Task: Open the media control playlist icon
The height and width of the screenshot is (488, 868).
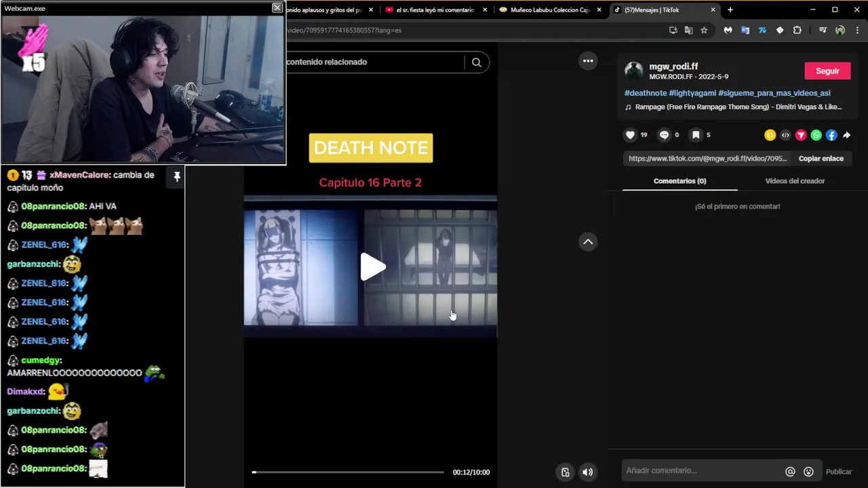Action: (x=823, y=30)
